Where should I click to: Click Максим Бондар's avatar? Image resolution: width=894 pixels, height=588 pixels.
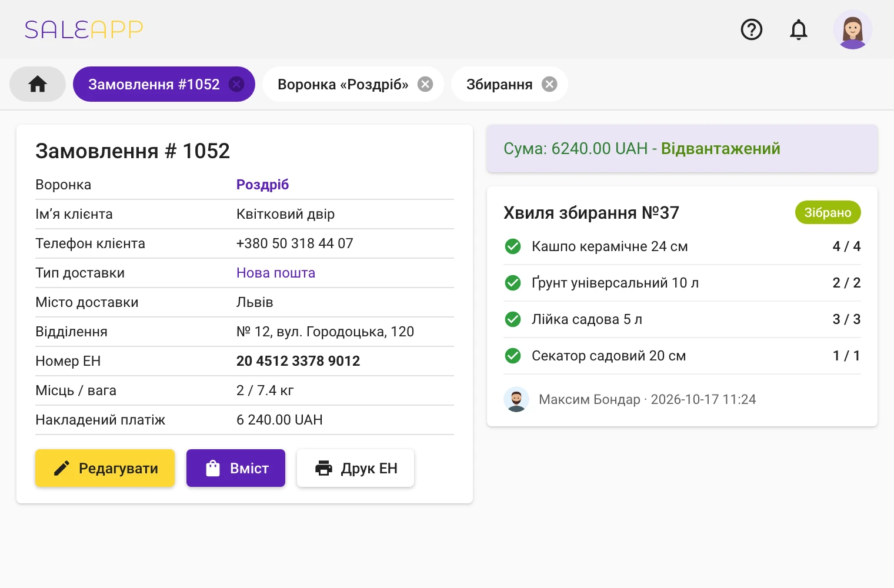[516, 399]
